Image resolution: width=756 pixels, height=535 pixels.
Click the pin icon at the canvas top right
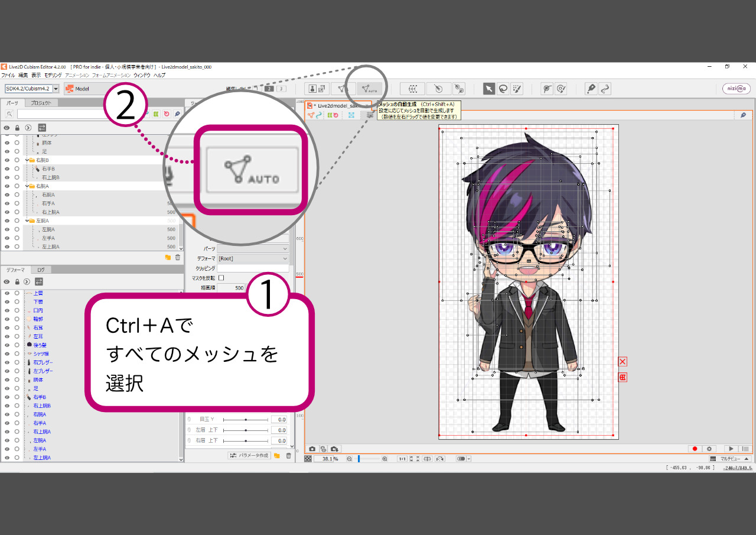click(743, 115)
